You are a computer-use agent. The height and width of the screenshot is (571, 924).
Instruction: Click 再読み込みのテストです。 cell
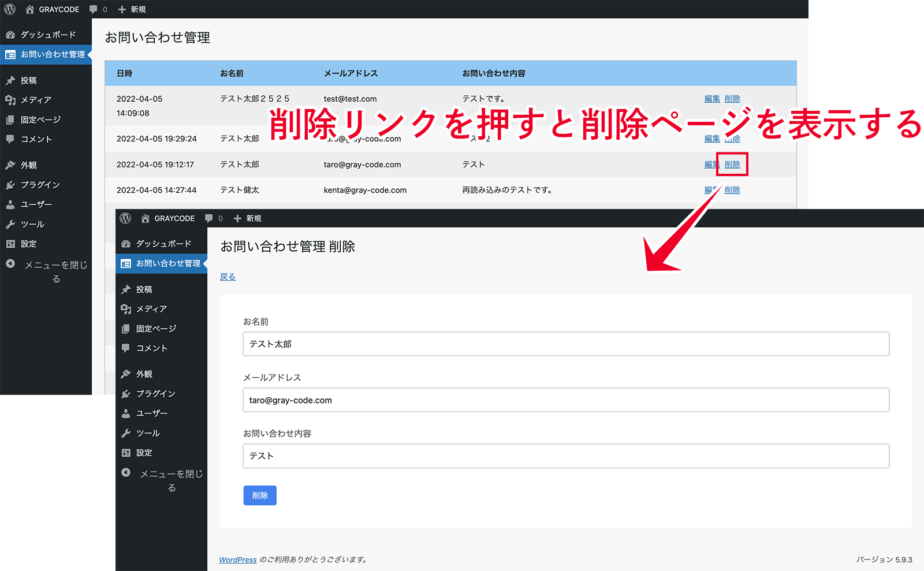click(x=507, y=190)
